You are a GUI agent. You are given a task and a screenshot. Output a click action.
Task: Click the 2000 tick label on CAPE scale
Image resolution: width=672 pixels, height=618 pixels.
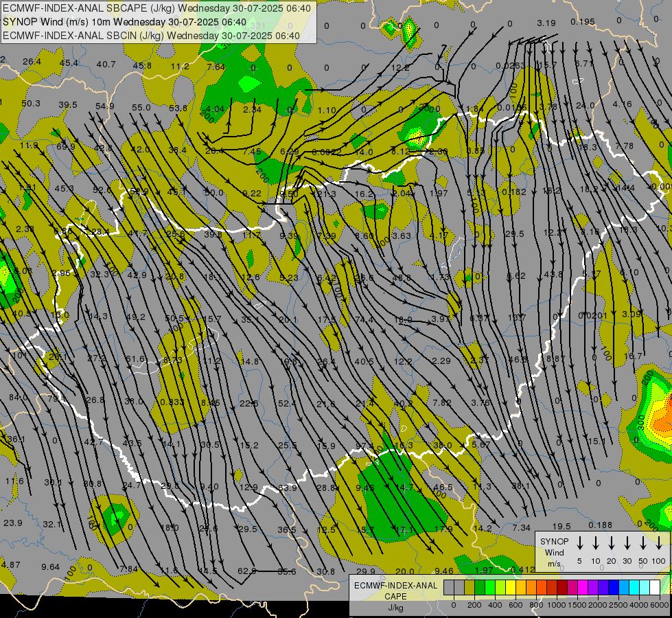[x=598, y=605]
